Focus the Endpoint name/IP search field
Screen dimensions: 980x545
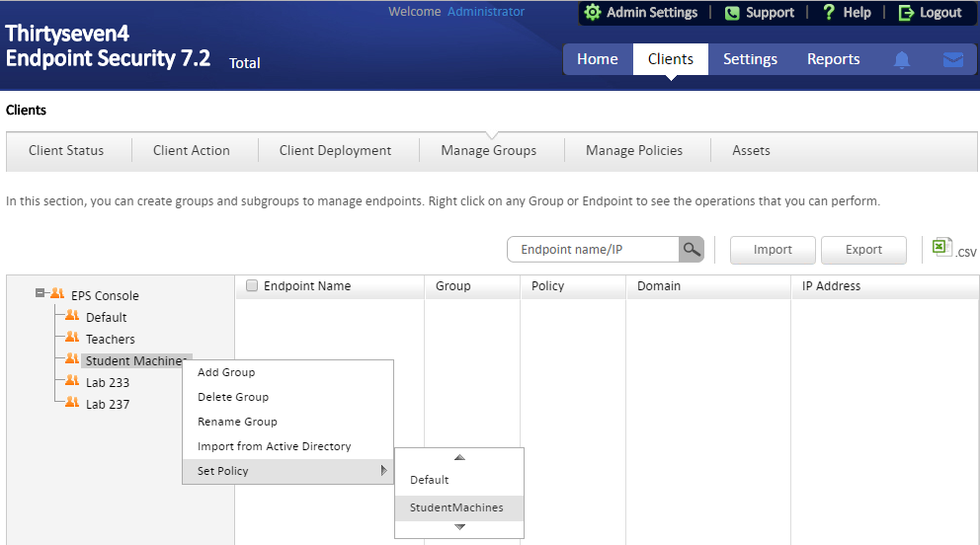click(x=593, y=249)
